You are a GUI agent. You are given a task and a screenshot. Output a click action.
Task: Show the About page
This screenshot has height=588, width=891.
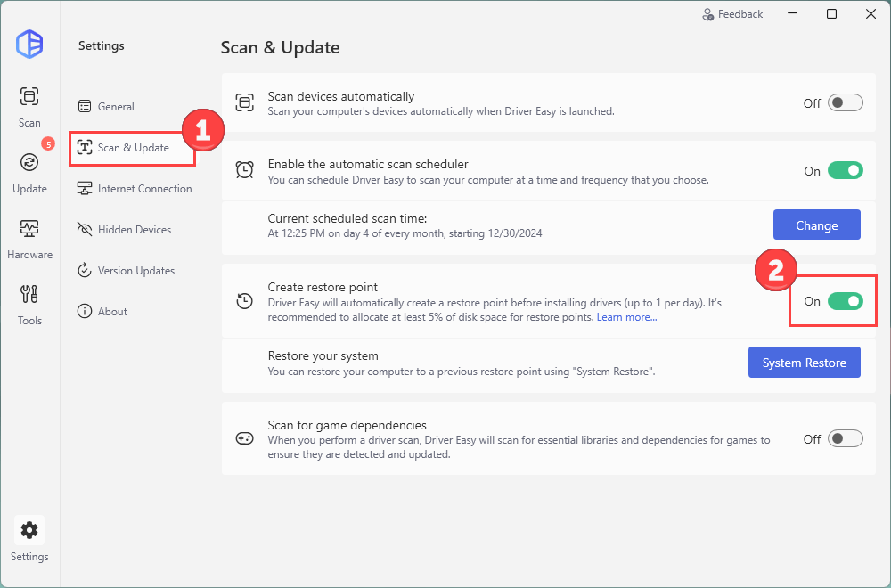[112, 312]
